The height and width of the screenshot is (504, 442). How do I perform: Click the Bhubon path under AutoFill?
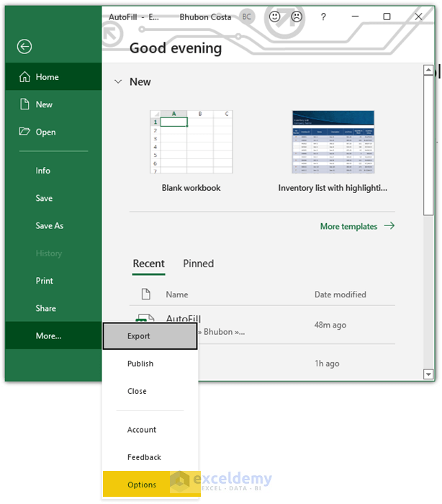(x=222, y=332)
